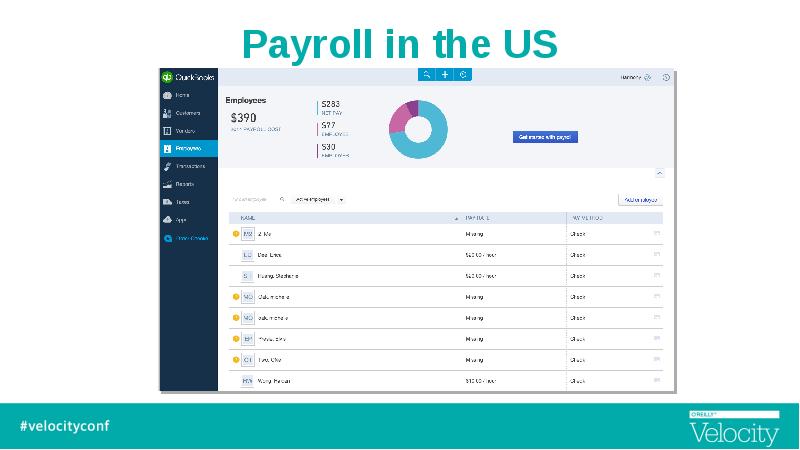This screenshot has width=800, height=450.
Task: Click the Find an employee search field
Action: click(x=253, y=199)
